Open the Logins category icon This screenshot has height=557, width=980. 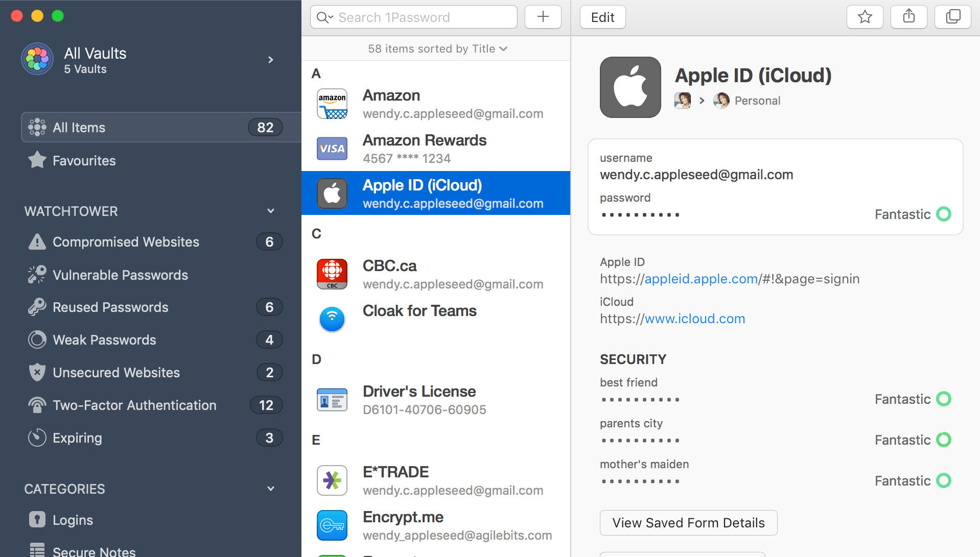click(36, 519)
